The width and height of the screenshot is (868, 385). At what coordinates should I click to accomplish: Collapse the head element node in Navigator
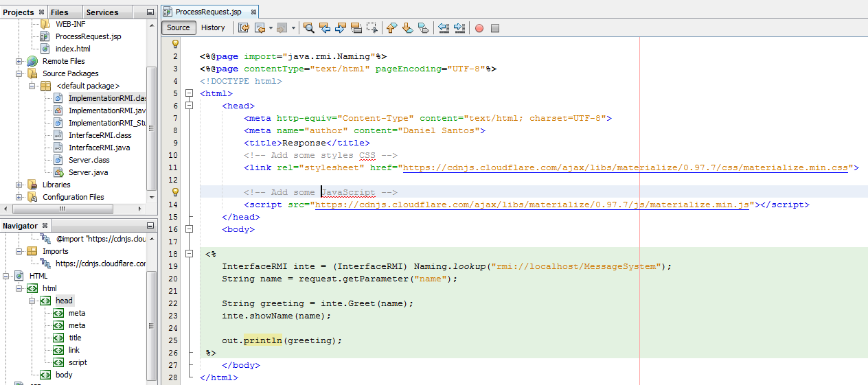click(x=32, y=301)
